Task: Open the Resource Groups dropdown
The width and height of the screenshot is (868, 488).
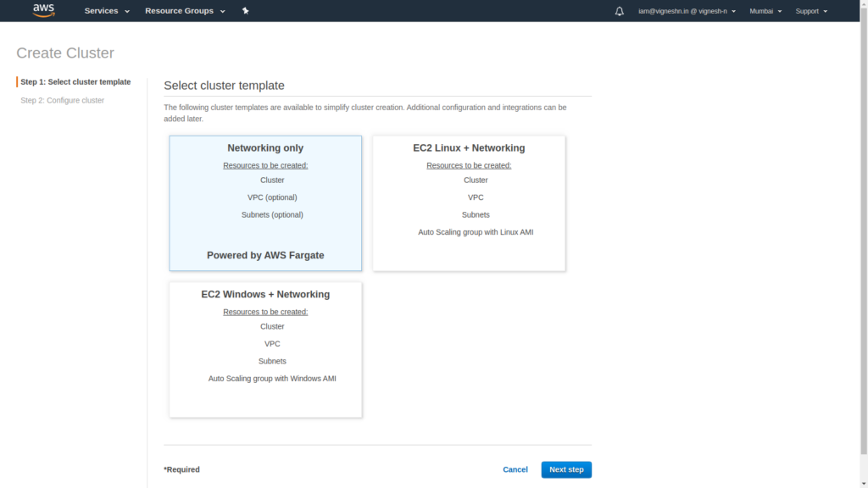Action: 185,10
